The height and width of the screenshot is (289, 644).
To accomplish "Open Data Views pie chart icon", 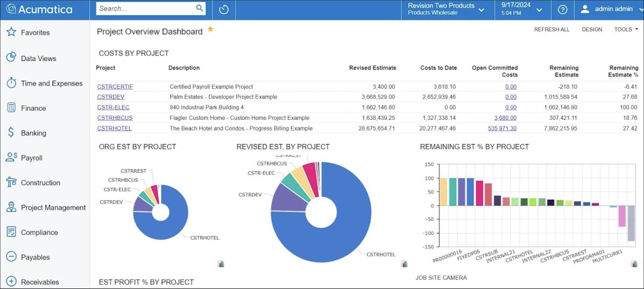I will (11, 57).
